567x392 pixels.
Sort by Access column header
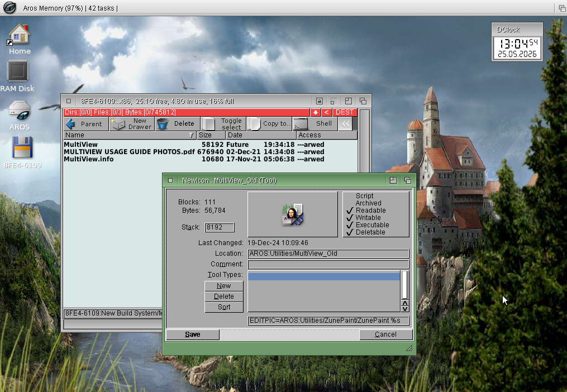327,135
